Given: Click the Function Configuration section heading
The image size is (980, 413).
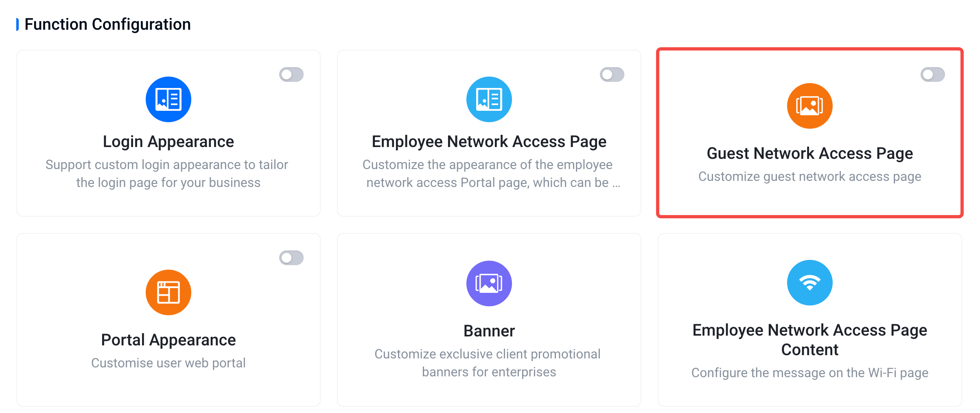Looking at the screenshot, I should [x=107, y=24].
